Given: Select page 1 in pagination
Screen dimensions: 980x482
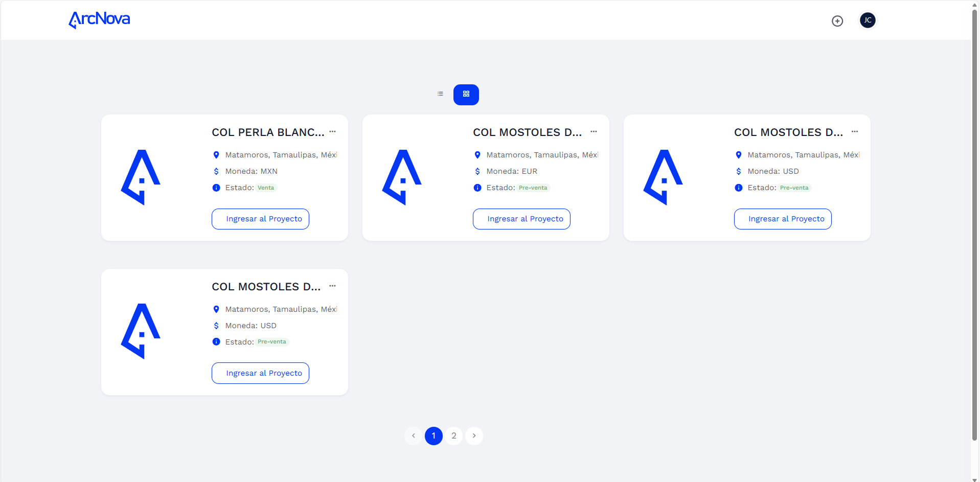Looking at the screenshot, I should pos(434,435).
